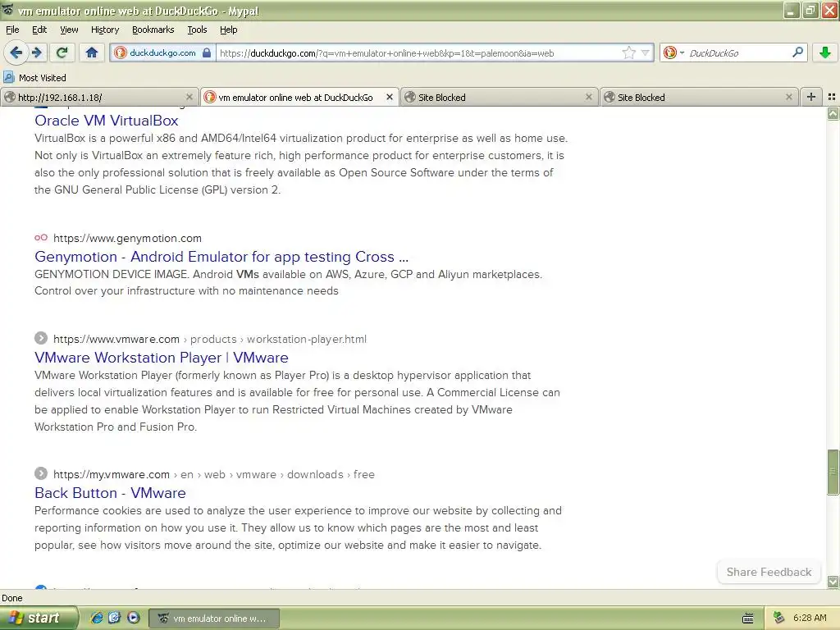Launch Windows Media Player from quick launch
Image resolution: width=840 pixels, height=630 pixels.
point(133,618)
